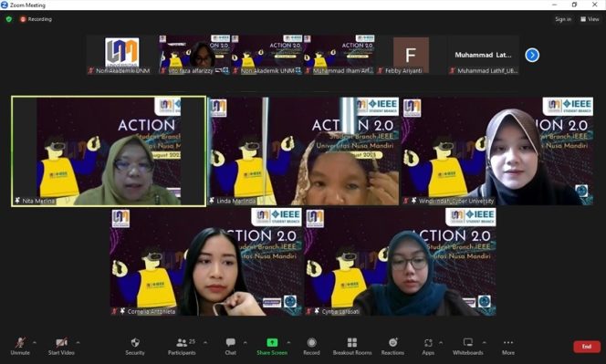The width and height of the screenshot is (606, 364).
Task: Click the red End meeting button
Action: [587, 347]
